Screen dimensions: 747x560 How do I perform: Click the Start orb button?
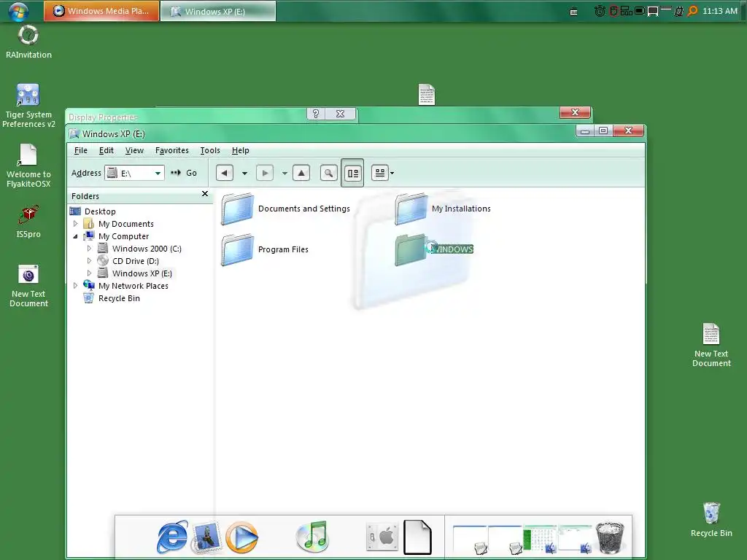18,12
